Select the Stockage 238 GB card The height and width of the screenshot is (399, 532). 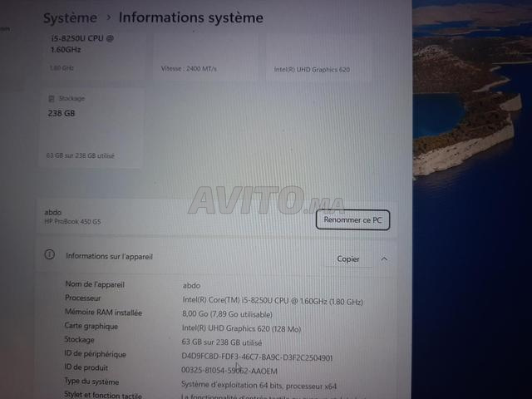(91, 127)
